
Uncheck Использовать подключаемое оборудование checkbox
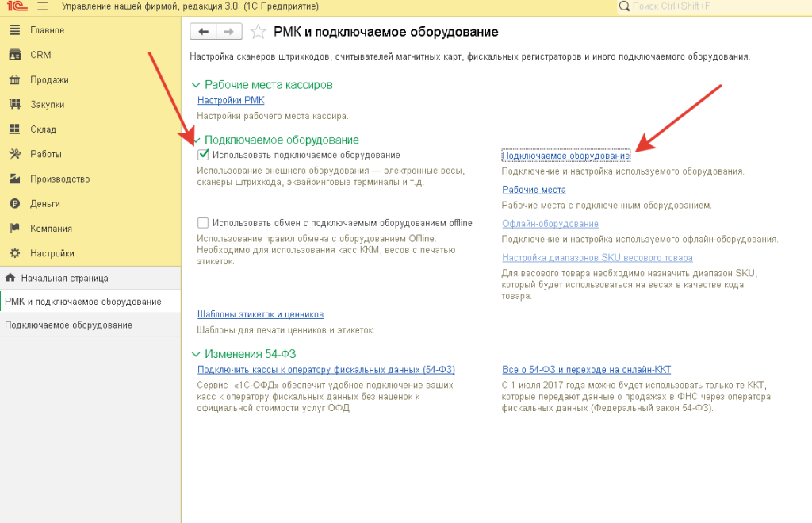(x=203, y=155)
